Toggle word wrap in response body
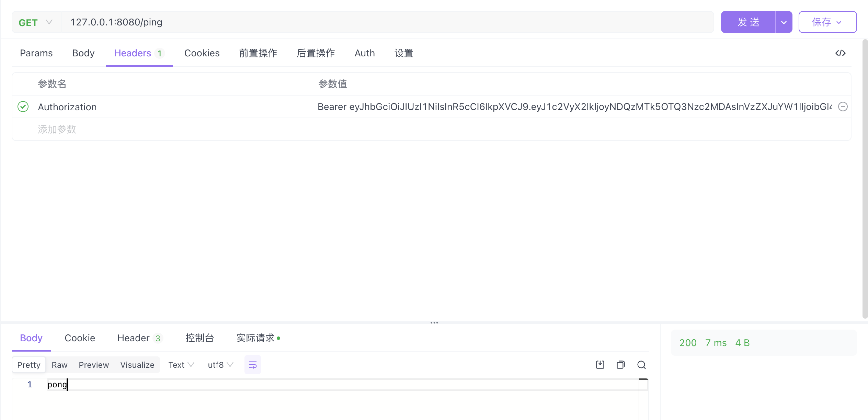This screenshot has width=868, height=420. [x=252, y=365]
